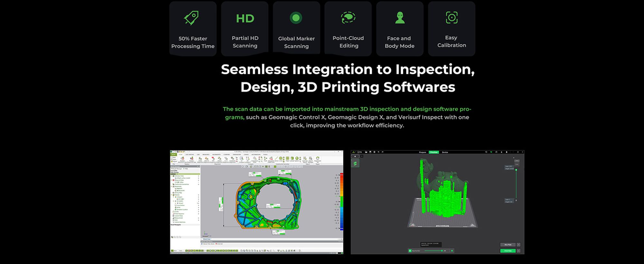Expand the dropdown arrow beside Print Plate
The height and width of the screenshot is (264, 644).
pyautogui.click(x=518, y=251)
